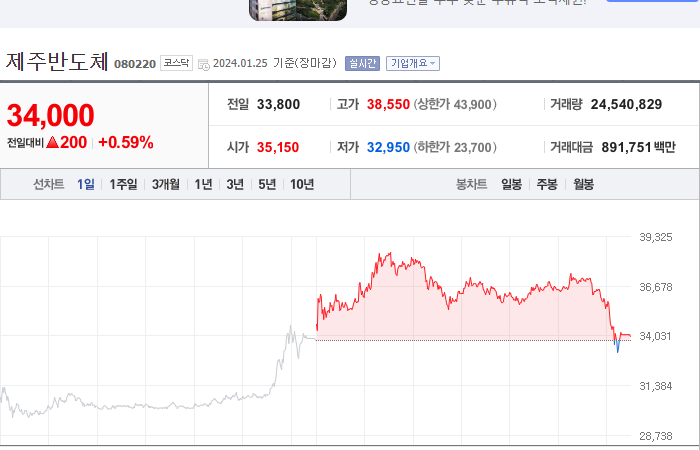
Task: Click the 39,325 chart axis label
Action: point(656,237)
